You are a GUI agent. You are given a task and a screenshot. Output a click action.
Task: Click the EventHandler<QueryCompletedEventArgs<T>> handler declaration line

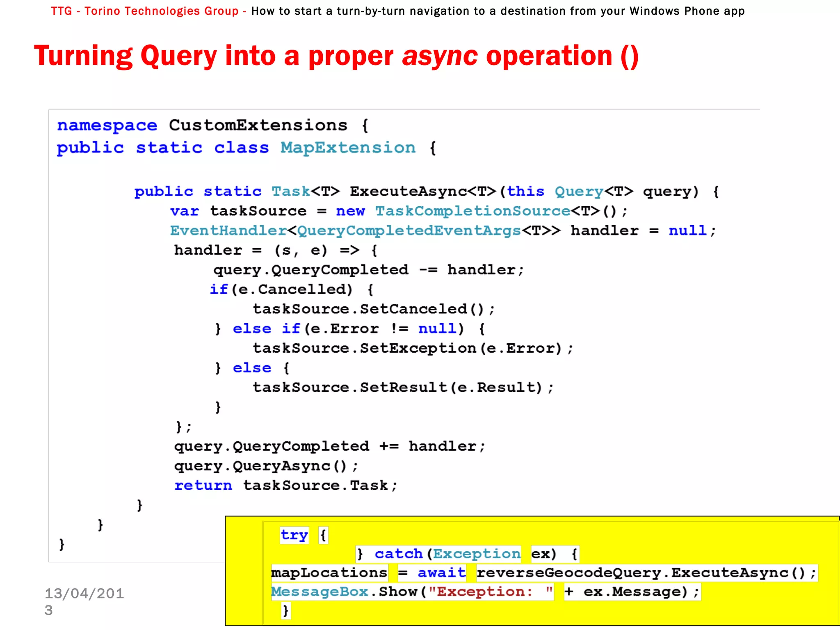coord(443,231)
